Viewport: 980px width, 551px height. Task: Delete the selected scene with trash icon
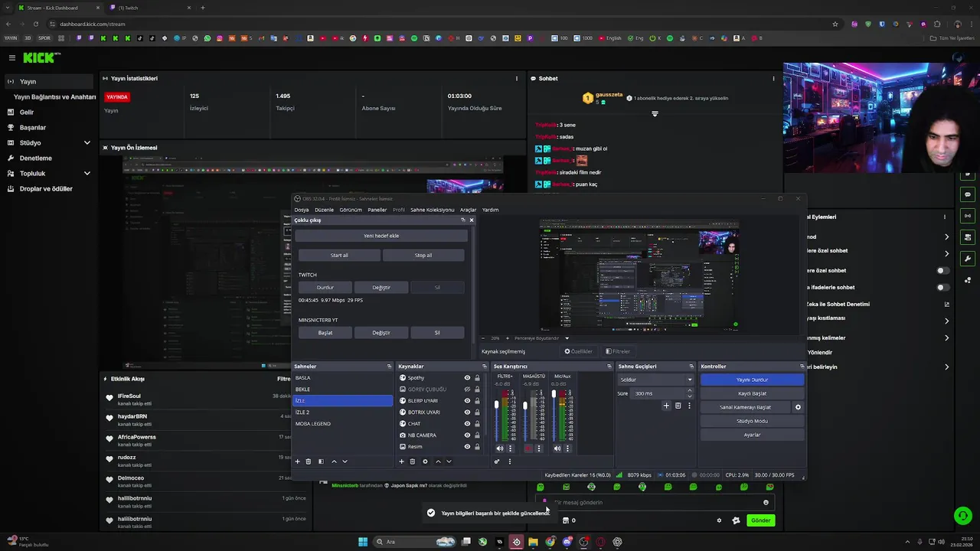tap(309, 461)
